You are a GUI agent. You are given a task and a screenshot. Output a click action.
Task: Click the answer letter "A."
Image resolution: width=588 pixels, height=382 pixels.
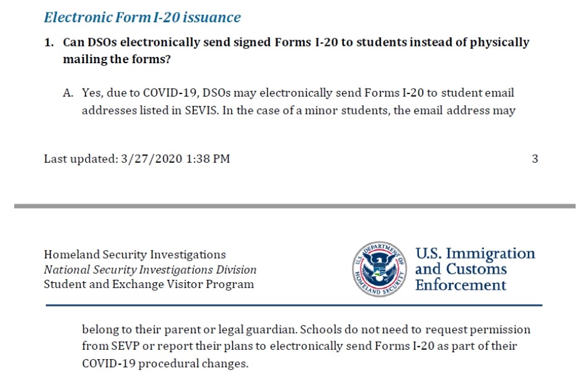click(x=68, y=93)
